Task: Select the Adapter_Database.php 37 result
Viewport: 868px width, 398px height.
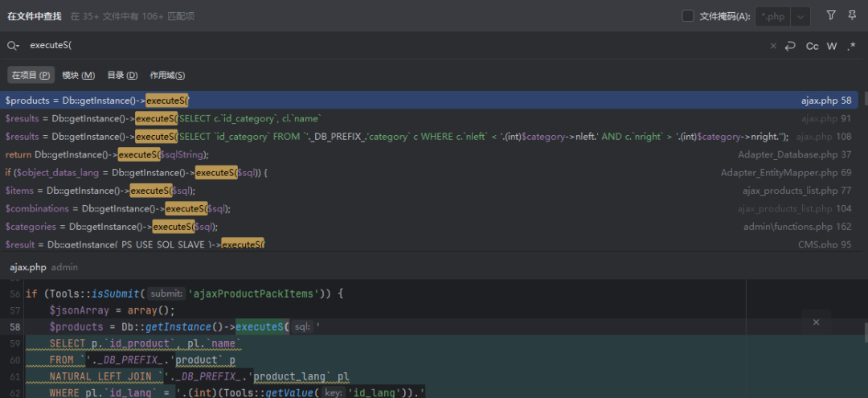Action: click(x=429, y=154)
